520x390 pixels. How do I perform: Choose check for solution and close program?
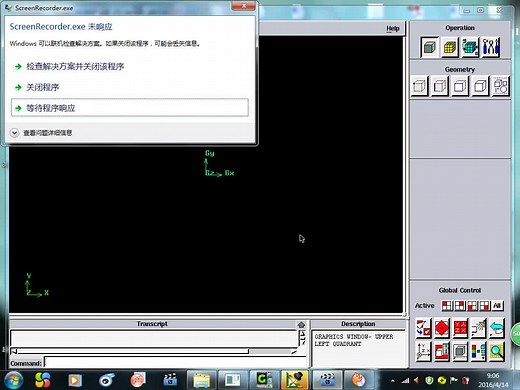(x=75, y=66)
